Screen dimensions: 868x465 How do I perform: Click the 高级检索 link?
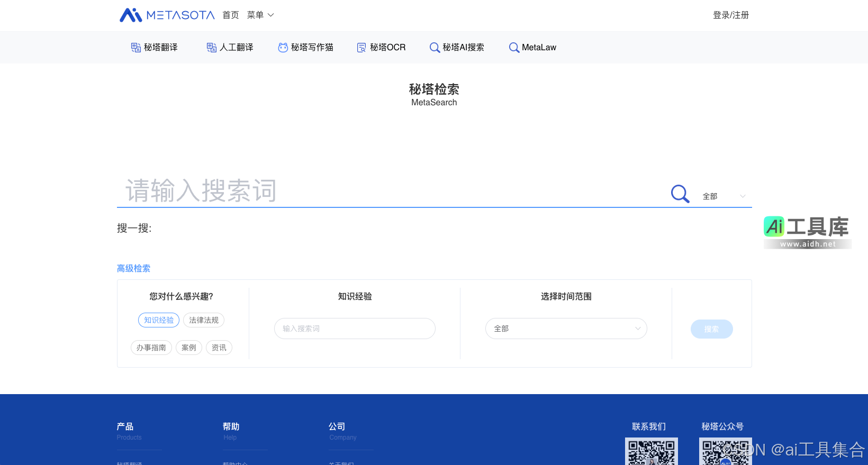(x=133, y=268)
